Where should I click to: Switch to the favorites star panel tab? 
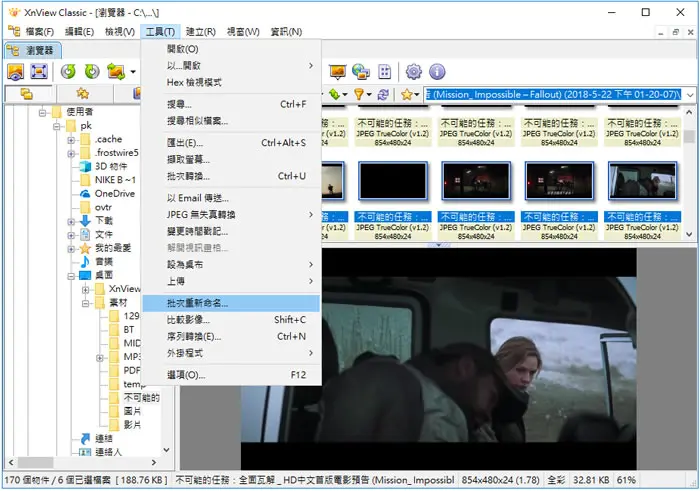83,93
